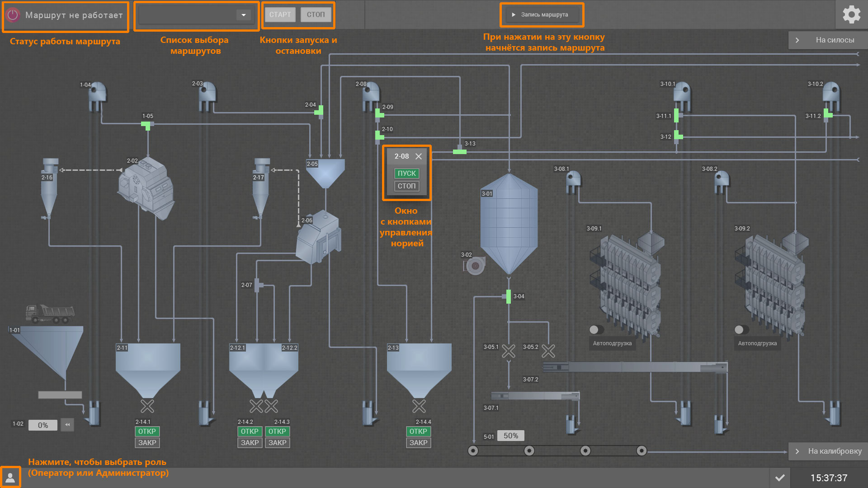Click the route status power icon
This screenshot has height=488, width=868.
point(13,15)
